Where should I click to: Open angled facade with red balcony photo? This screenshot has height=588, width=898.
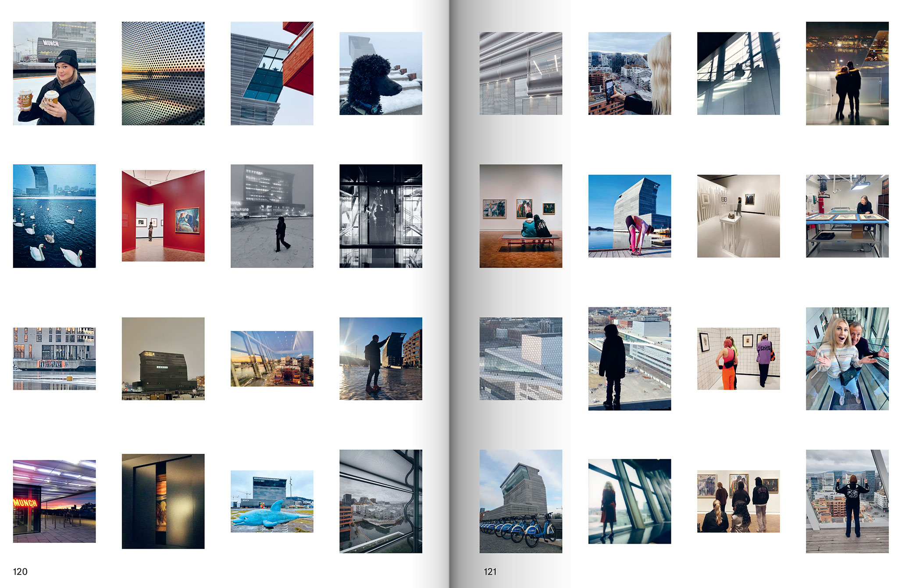pyautogui.click(x=272, y=74)
